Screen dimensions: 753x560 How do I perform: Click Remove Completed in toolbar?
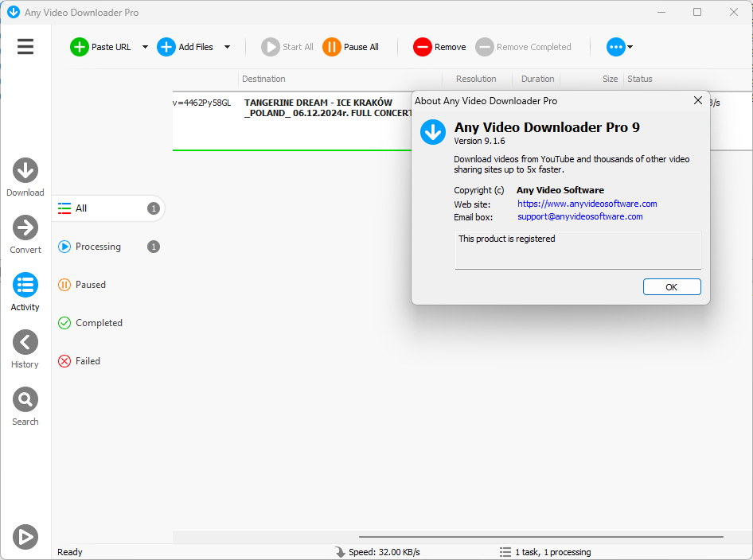(x=523, y=47)
